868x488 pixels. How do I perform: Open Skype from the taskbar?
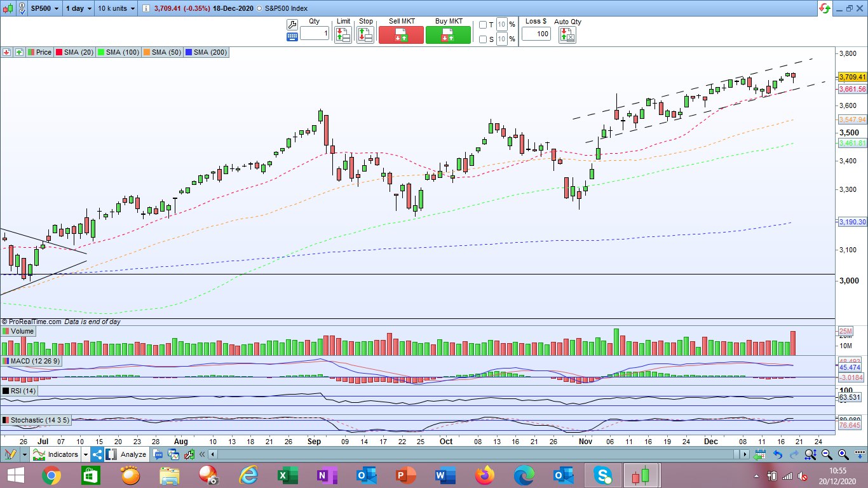pyautogui.click(x=602, y=475)
